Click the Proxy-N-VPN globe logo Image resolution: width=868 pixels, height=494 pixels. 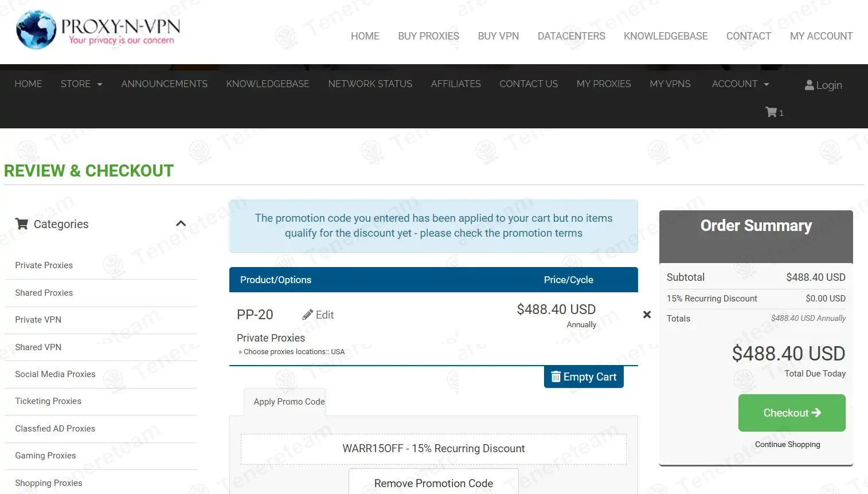pyautogui.click(x=37, y=30)
